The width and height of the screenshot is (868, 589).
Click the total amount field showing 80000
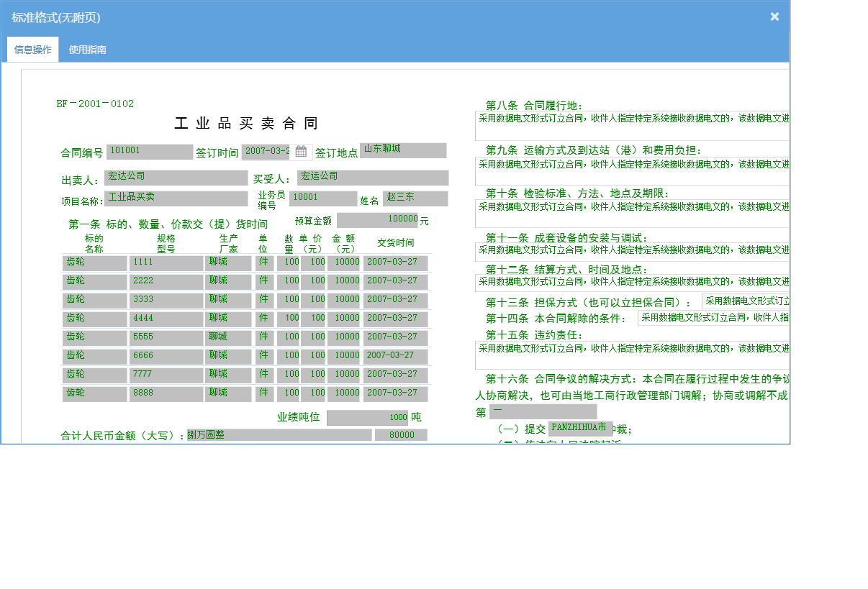pos(401,434)
